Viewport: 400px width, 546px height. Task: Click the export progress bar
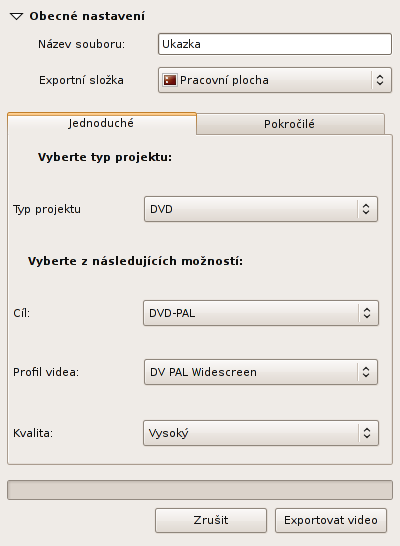(x=200, y=490)
